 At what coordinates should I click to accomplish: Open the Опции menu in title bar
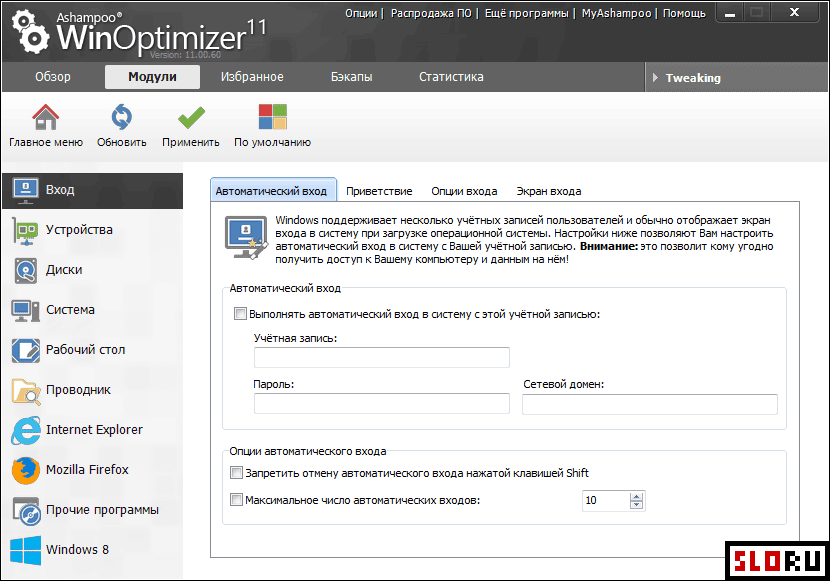361,13
